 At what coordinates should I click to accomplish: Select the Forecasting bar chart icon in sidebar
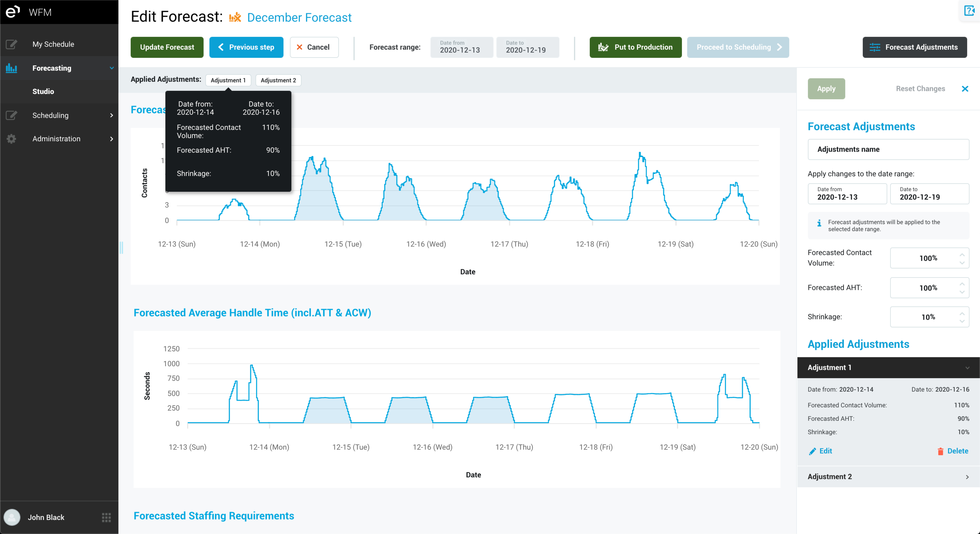click(11, 68)
